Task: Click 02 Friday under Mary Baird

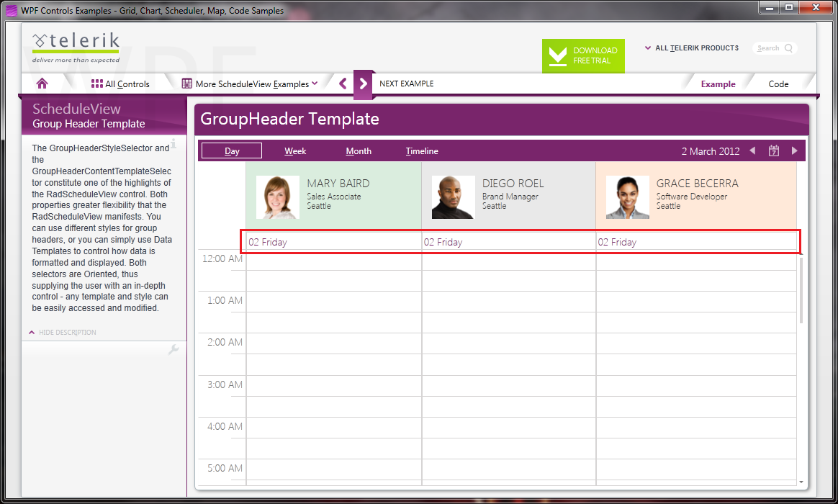Action: [268, 242]
